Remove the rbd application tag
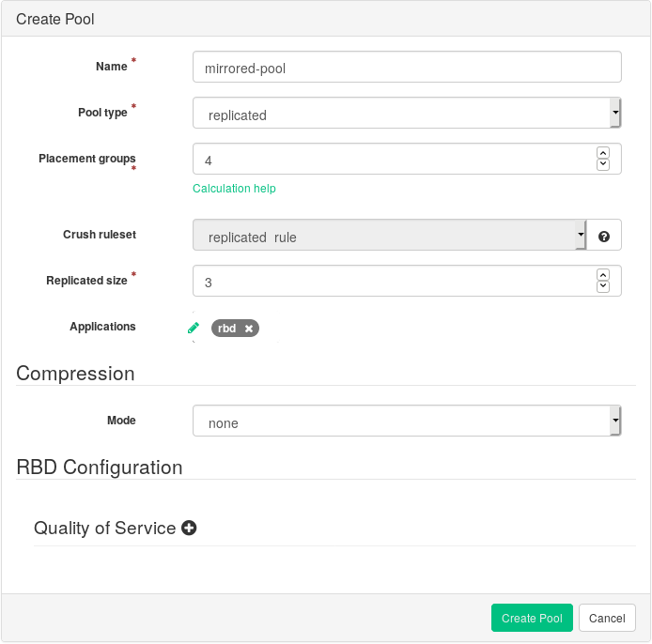Image resolution: width=652 pixels, height=644 pixels. click(x=249, y=329)
